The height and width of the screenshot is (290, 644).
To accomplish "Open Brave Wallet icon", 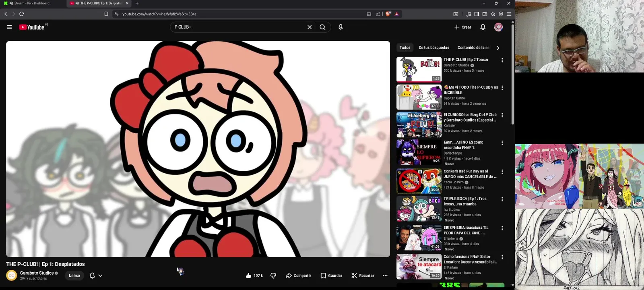I will [485, 14].
